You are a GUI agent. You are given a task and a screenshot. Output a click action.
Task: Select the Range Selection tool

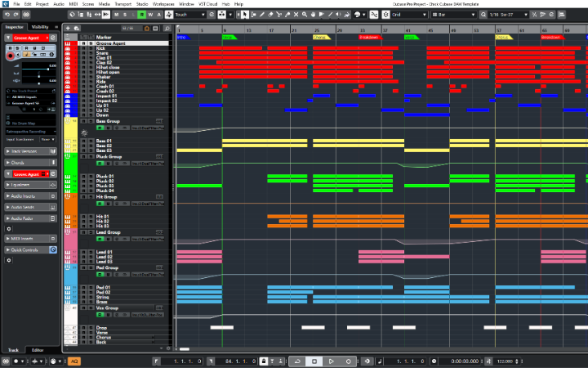point(253,15)
